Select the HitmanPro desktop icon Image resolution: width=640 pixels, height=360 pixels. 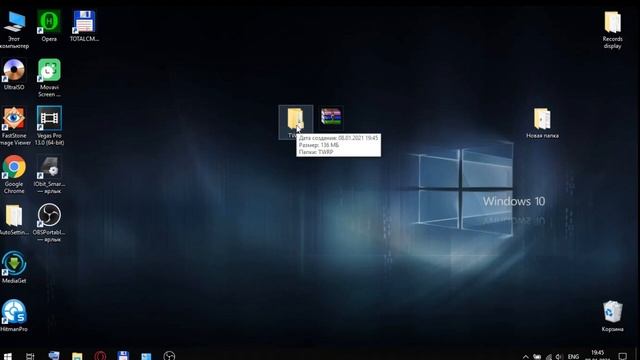(14, 316)
